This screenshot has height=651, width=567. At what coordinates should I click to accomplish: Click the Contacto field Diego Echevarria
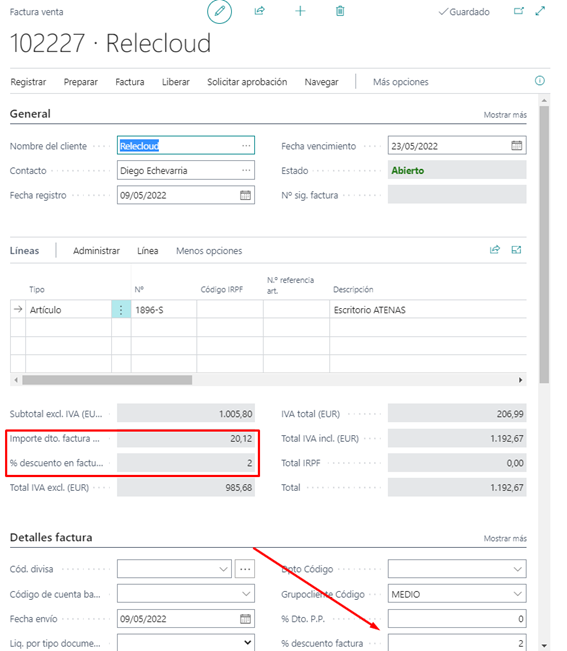(x=186, y=171)
